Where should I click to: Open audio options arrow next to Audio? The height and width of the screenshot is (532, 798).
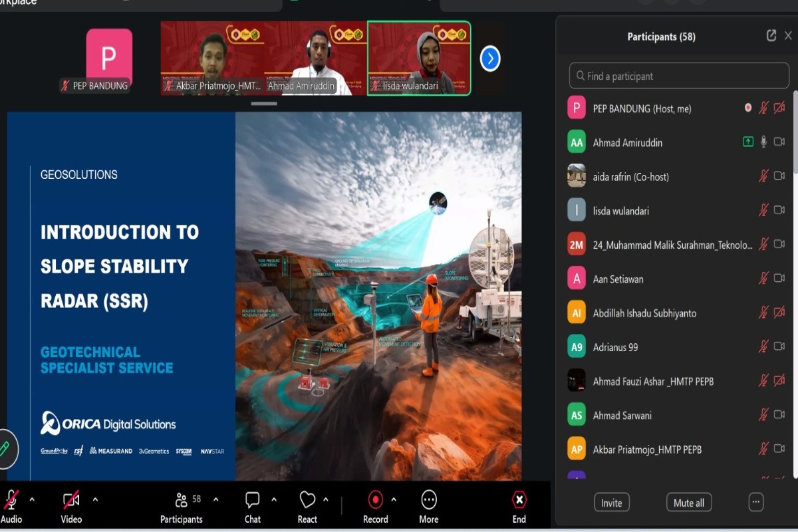[x=32, y=499]
